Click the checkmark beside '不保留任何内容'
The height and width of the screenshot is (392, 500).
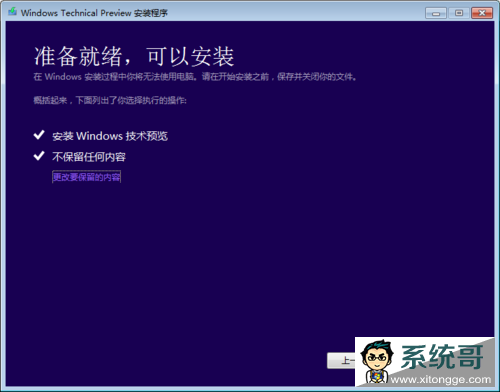click(x=39, y=156)
